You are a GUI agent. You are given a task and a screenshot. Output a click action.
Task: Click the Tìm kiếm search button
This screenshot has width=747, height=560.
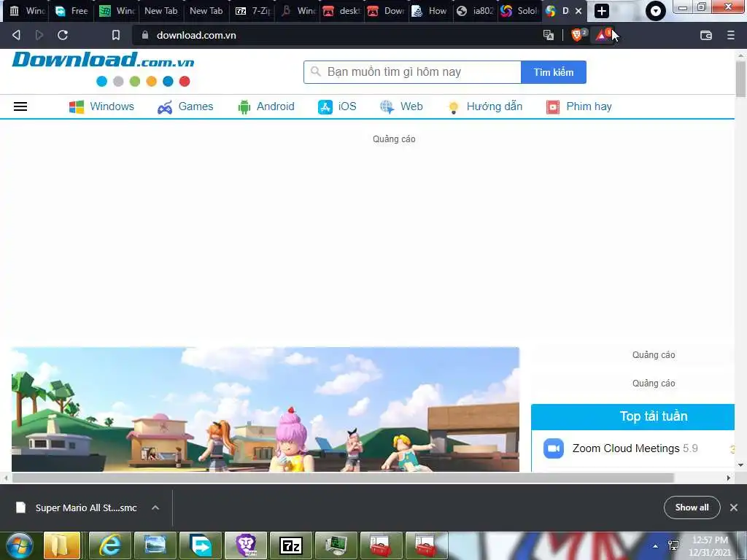(554, 72)
